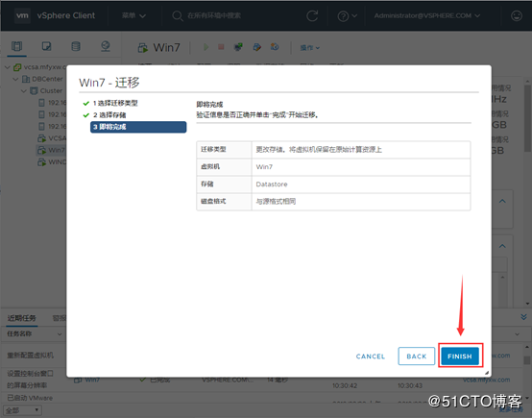The image size is (532, 418).
Task: Collapse the upper summary card chevron
Action: (x=502, y=201)
